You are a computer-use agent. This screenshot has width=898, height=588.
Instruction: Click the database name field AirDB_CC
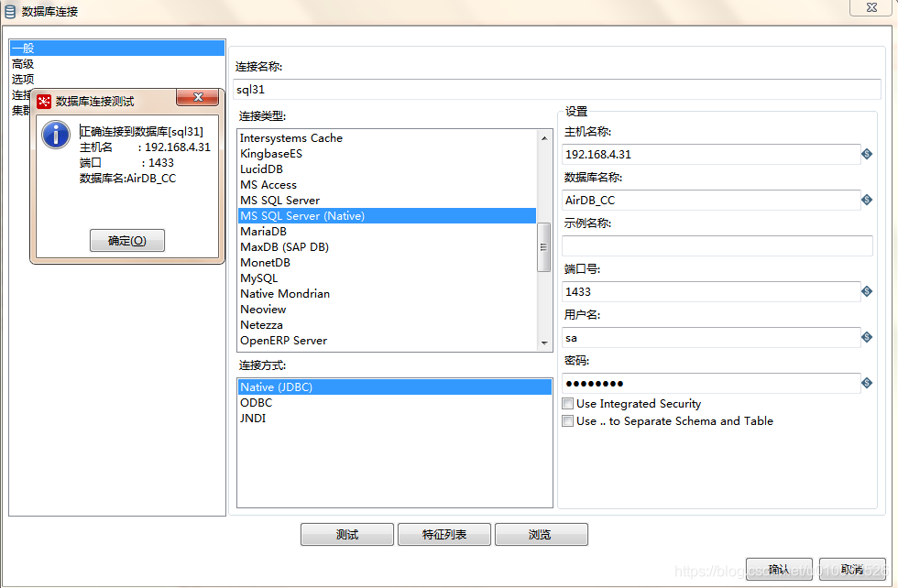[x=711, y=200]
